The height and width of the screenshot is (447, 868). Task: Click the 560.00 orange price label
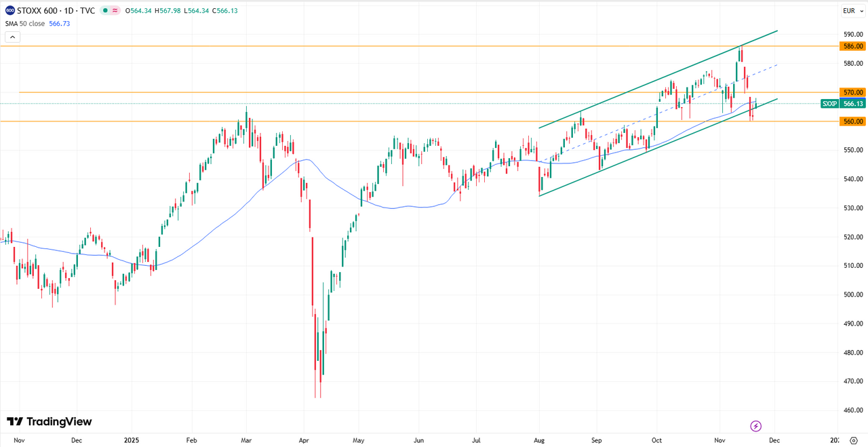(x=852, y=121)
